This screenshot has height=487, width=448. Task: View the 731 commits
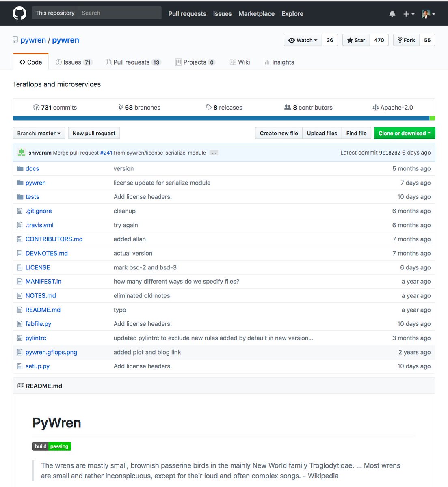[x=55, y=108]
